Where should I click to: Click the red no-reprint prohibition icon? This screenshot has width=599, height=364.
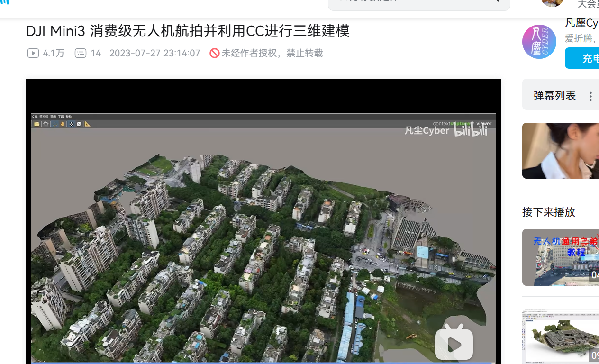pyautogui.click(x=215, y=53)
